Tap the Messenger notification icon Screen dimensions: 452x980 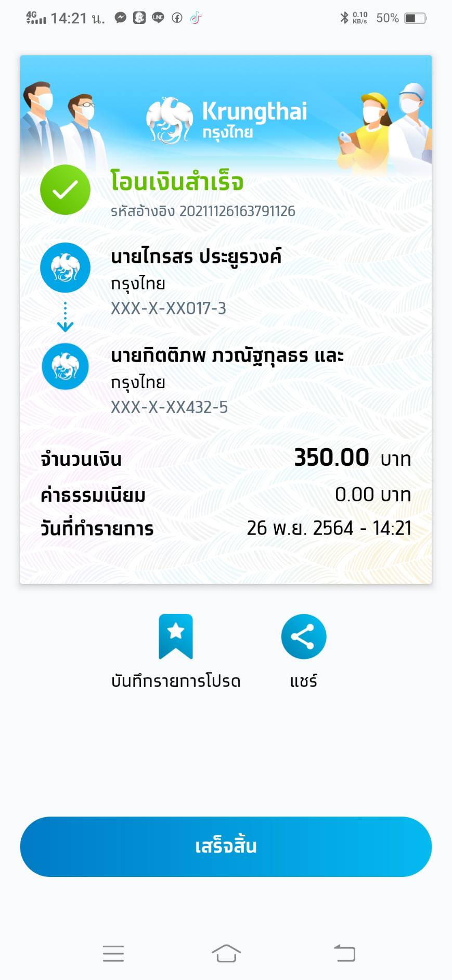[x=121, y=18]
